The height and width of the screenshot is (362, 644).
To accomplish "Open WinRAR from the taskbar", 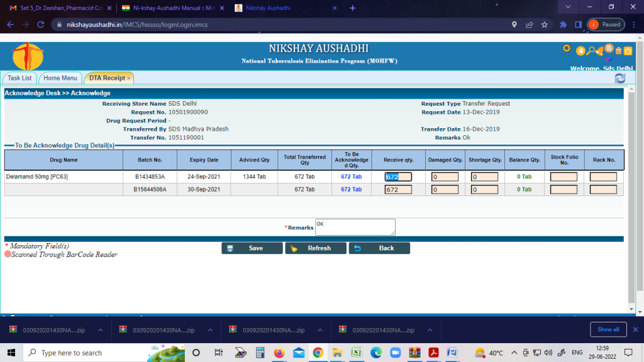I will (x=415, y=353).
